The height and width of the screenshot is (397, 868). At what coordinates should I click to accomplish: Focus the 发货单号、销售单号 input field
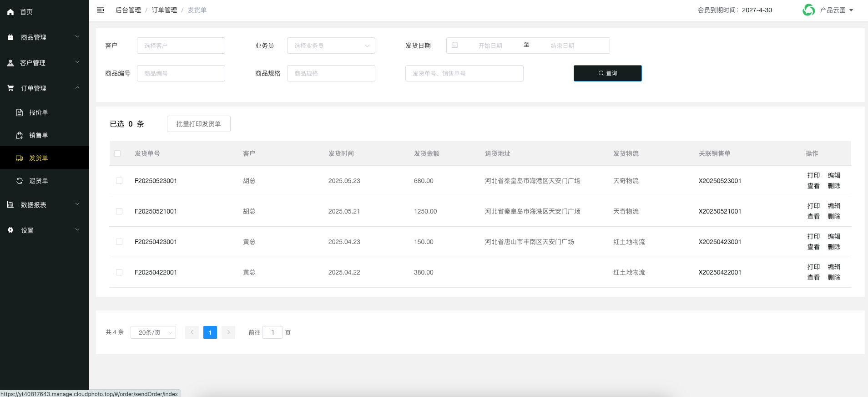464,73
